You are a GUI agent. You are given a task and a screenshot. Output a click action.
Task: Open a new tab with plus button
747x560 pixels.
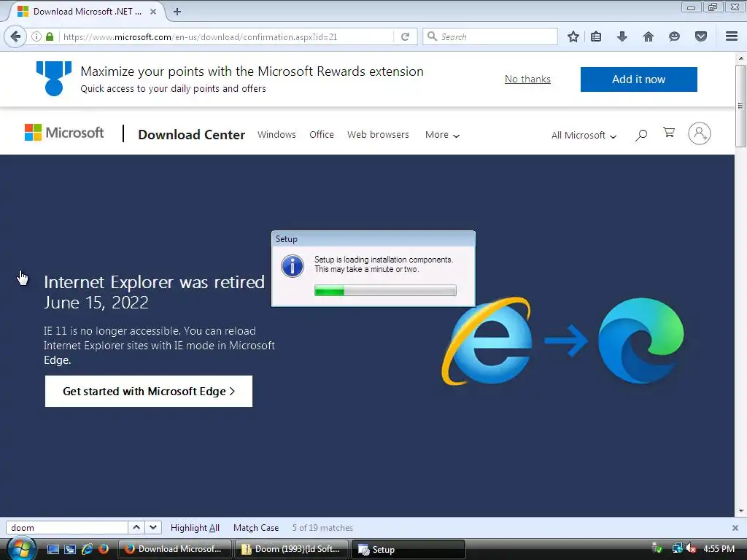177,12
